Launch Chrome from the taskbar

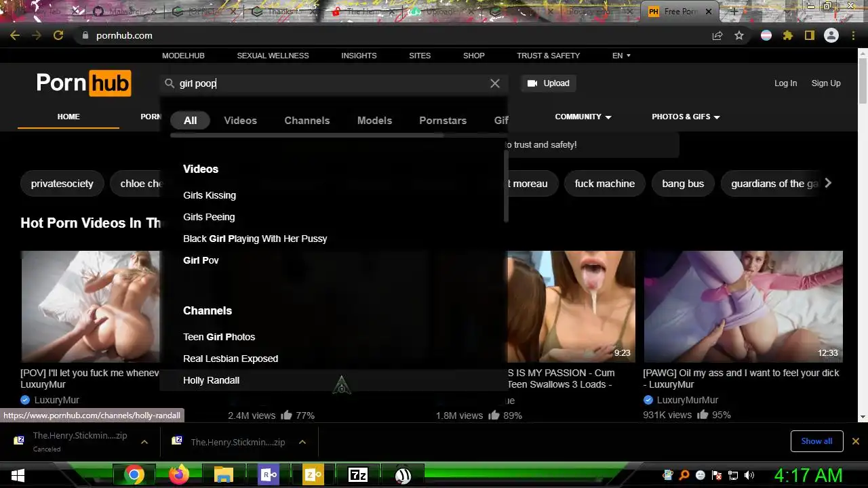134,475
